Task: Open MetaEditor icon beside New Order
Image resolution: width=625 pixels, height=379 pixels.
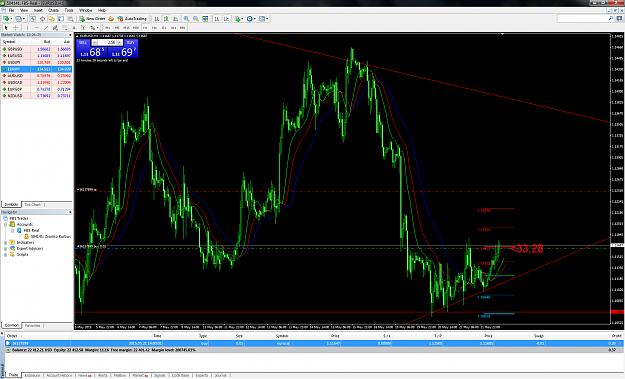Action: [x=111, y=19]
